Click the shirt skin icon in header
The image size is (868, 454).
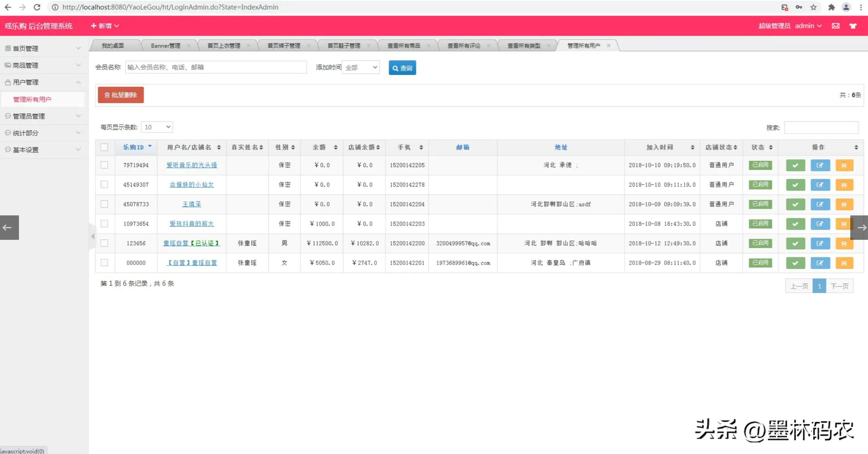[853, 26]
